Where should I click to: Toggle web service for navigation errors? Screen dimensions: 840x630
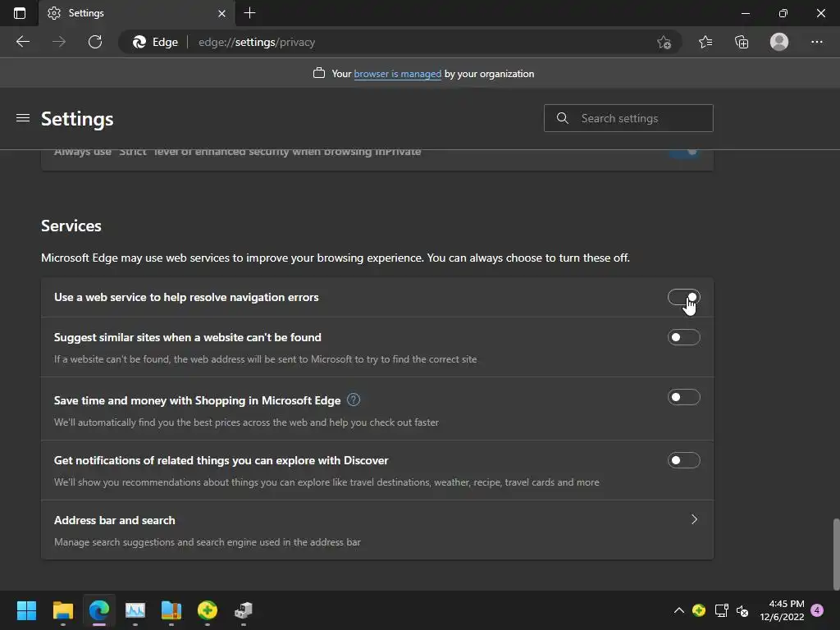coord(683,297)
